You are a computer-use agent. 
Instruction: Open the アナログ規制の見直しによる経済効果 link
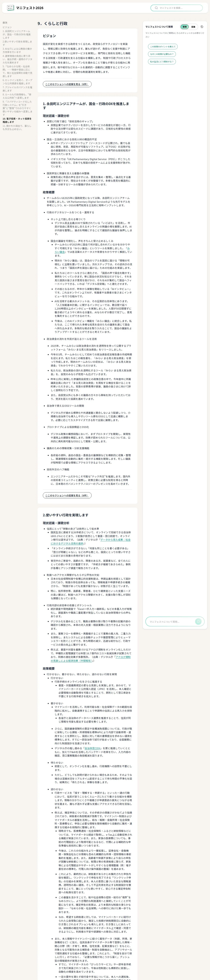pyautogui.click(x=91, y=659)
